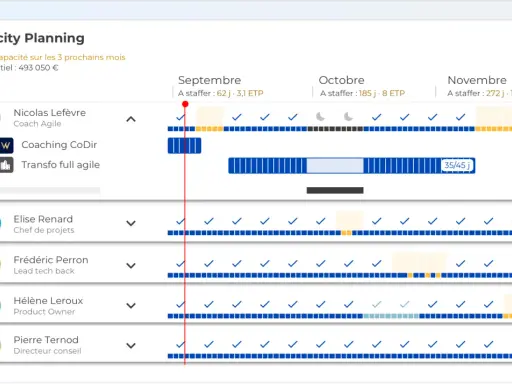
Task: Select the Octobre month header
Action: [341, 80]
